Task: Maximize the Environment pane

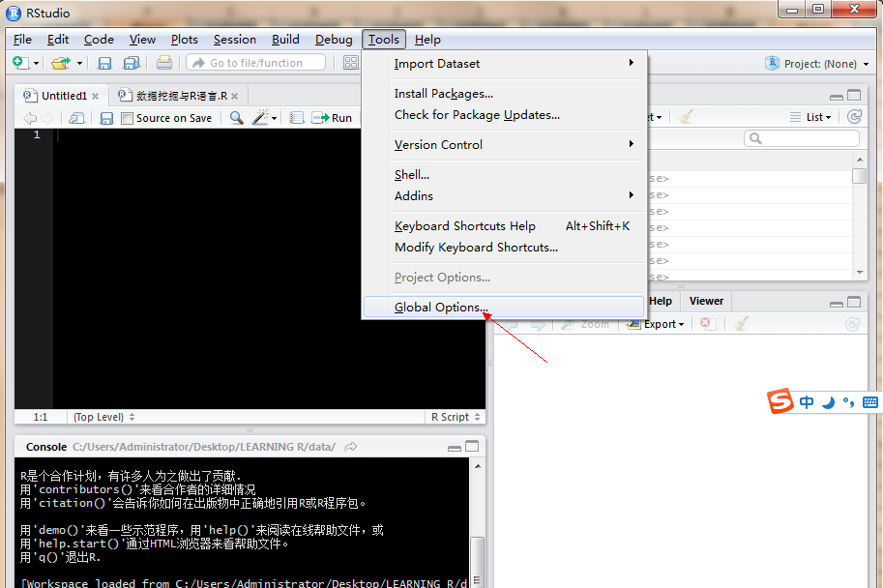Action: click(x=854, y=95)
